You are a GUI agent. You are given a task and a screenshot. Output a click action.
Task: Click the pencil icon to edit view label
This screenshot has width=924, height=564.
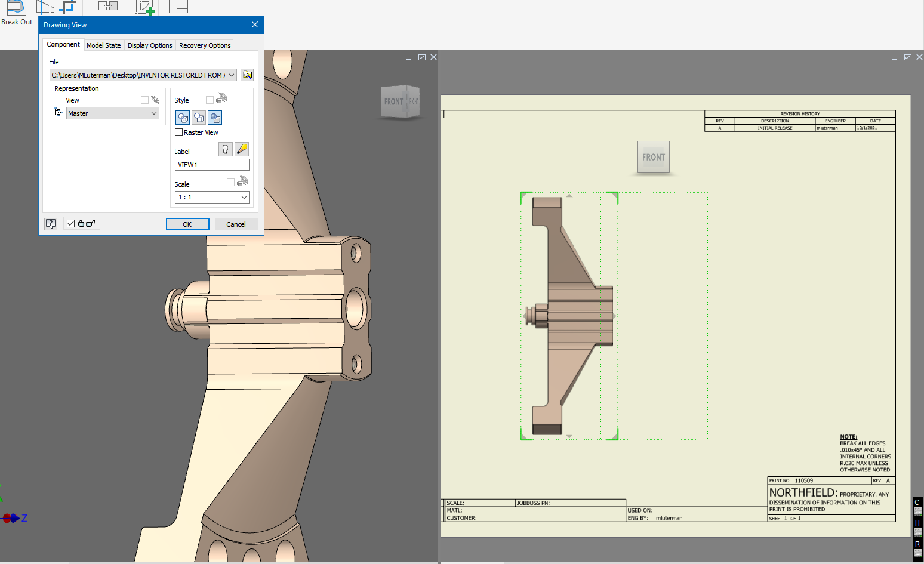[x=241, y=149]
